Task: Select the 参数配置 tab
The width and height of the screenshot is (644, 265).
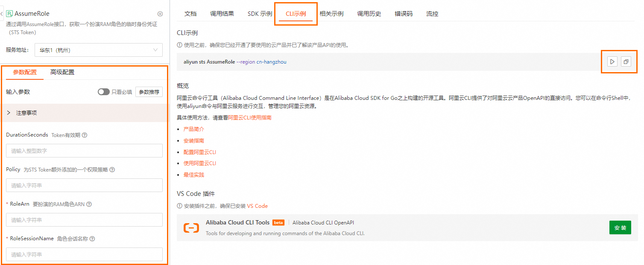Action: point(25,72)
